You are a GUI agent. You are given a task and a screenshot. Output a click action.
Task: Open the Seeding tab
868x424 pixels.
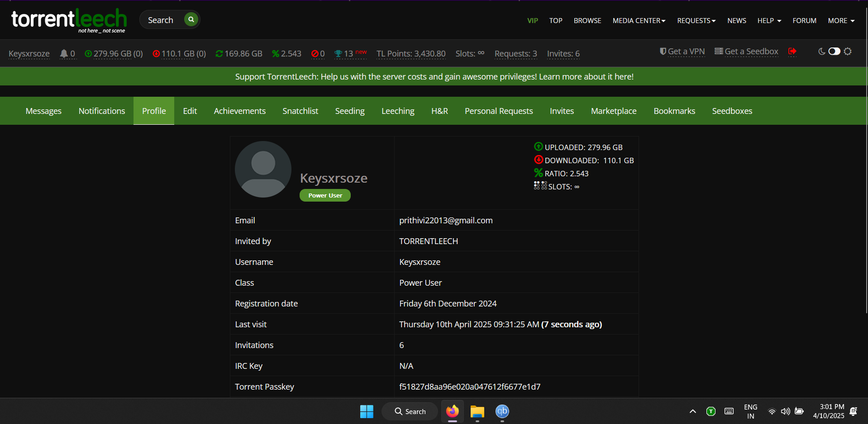coord(349,111)
